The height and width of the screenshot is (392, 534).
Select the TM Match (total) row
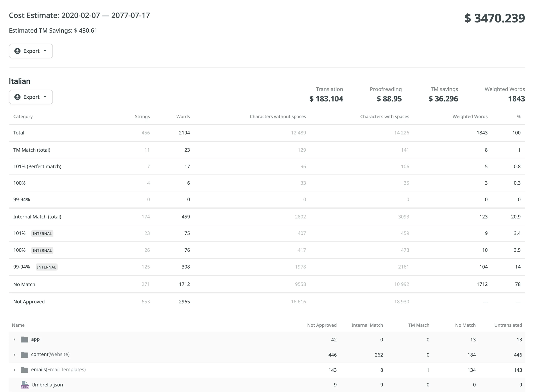(x=32, y=150)
